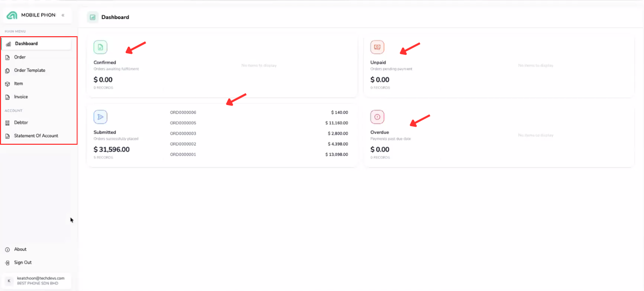Open the About page link
This screenshot has width=644, height=291.
pyautogui.click(x=20, y=249)
